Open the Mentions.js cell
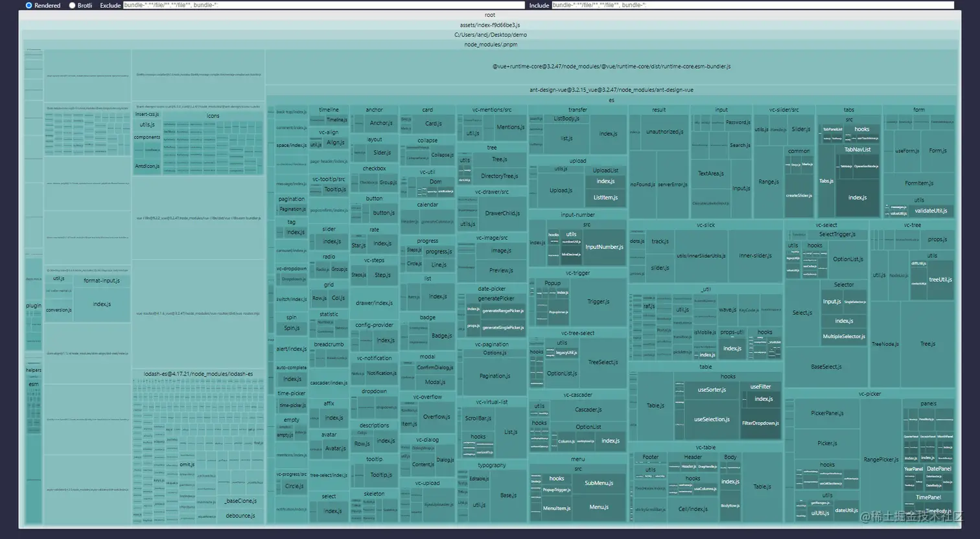The height and width of the screenshot is (539, 980). click(x=510, y=127)
